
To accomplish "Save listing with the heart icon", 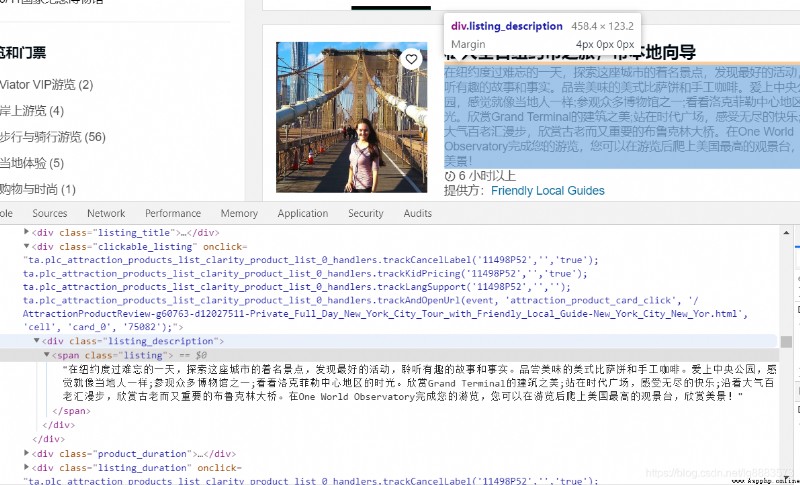I will click(x=411, y=60).
